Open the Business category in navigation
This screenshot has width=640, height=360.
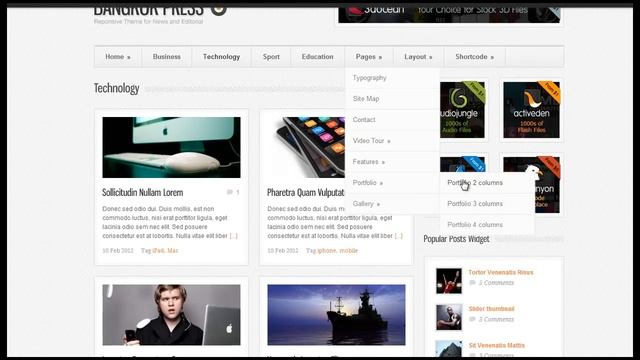click(167, 57)
